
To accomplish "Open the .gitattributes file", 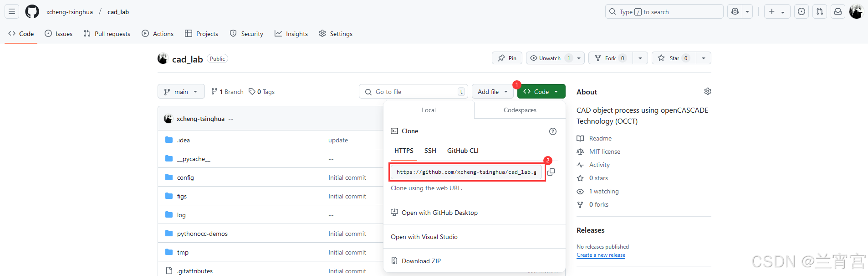I will click(195, 271).
